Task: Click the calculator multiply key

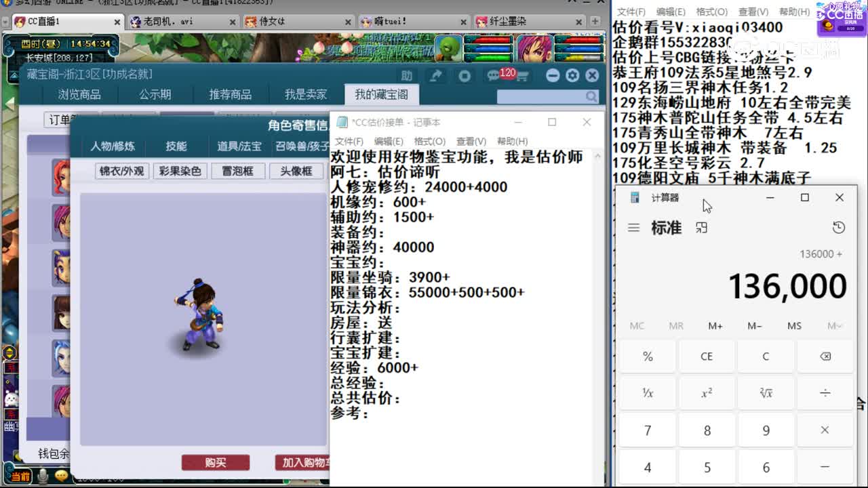Action: (x=825, y=430)
